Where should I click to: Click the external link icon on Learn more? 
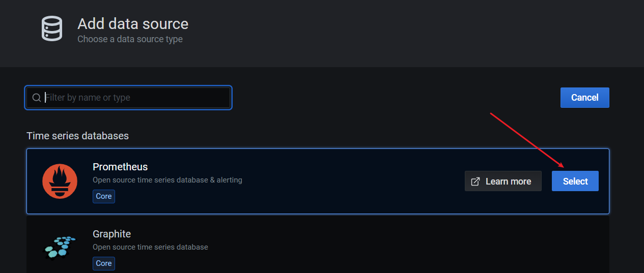(475, 181)
